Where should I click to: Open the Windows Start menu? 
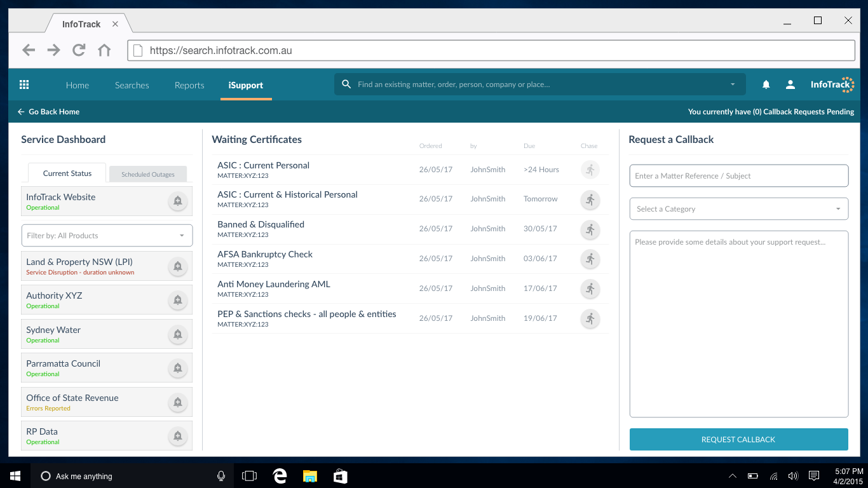pyautogui.click(x=15, y=476)
